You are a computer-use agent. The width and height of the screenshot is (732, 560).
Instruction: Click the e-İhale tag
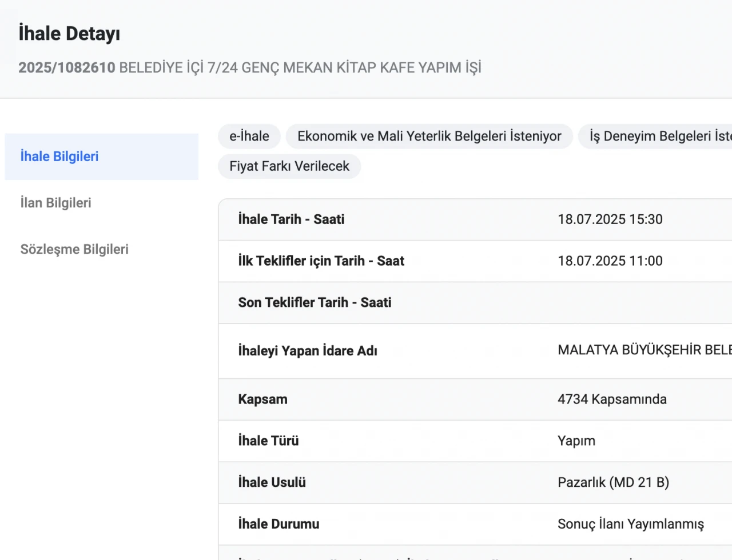tap(249, 137)
